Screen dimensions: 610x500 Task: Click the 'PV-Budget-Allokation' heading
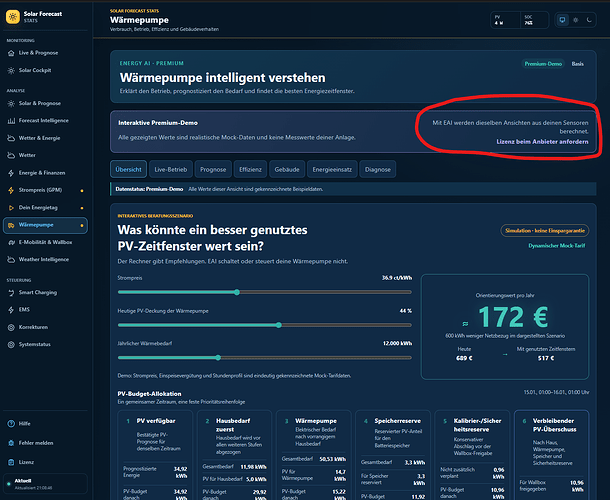(x=149, y=394)
